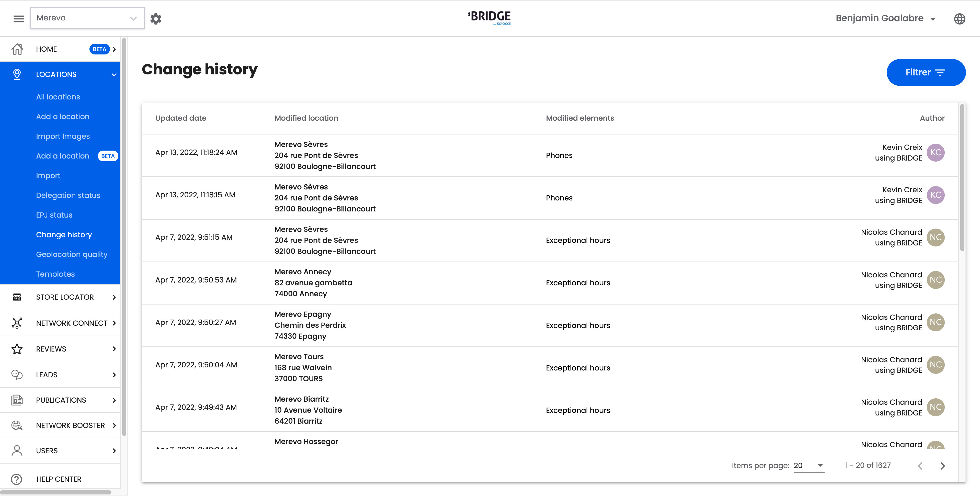Expand the Users chevron

click(114, 451)
